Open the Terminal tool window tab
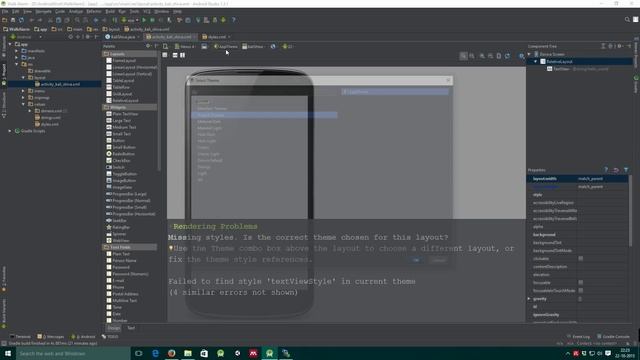 20,337
